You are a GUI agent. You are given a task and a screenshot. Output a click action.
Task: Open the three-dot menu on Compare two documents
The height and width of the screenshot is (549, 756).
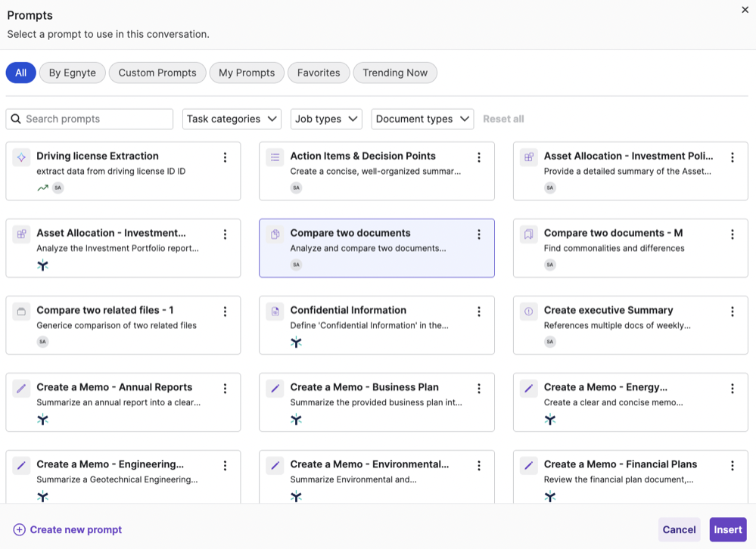click(x=478, y=234)
